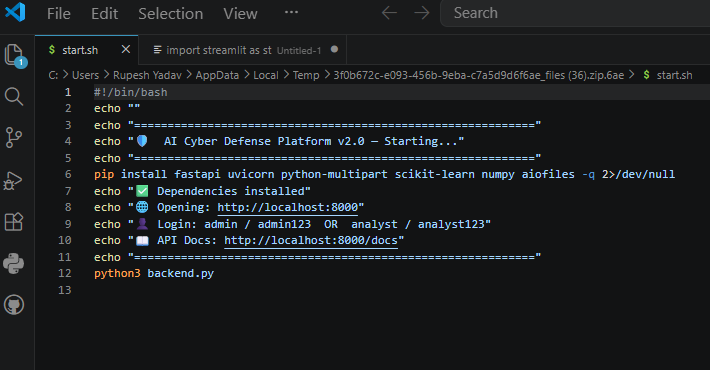Click empty line number 13

coord(65,290)
